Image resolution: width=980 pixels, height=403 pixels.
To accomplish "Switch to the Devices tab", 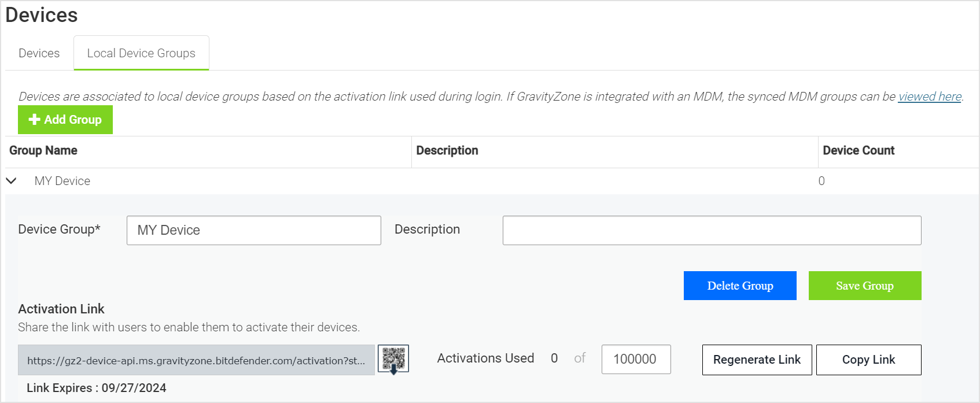I will (39, 53).
